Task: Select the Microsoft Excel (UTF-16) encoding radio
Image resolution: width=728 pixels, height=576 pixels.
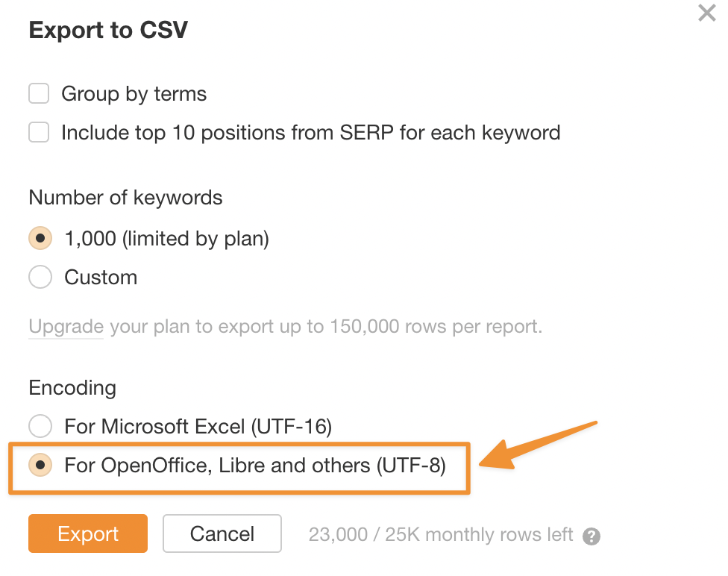Action: pos(40,426)
